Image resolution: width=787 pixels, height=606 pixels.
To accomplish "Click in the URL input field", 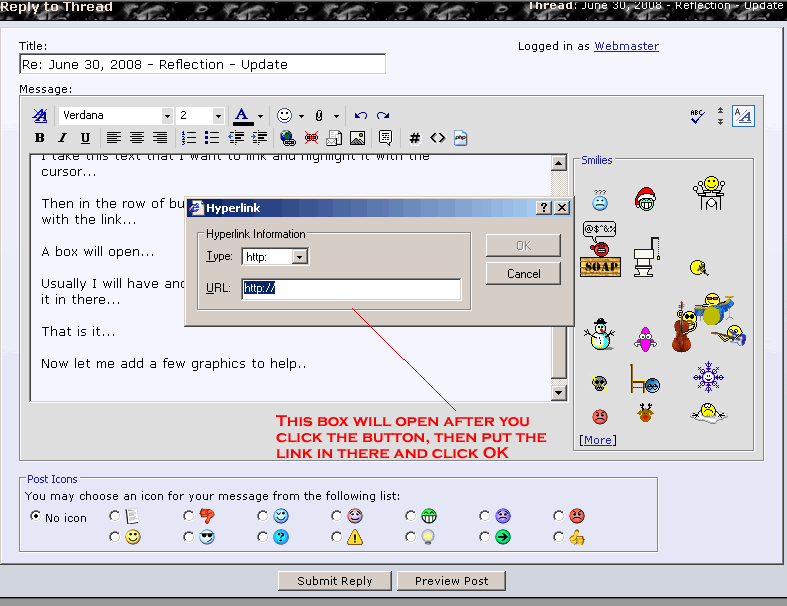I will [350, 289].
